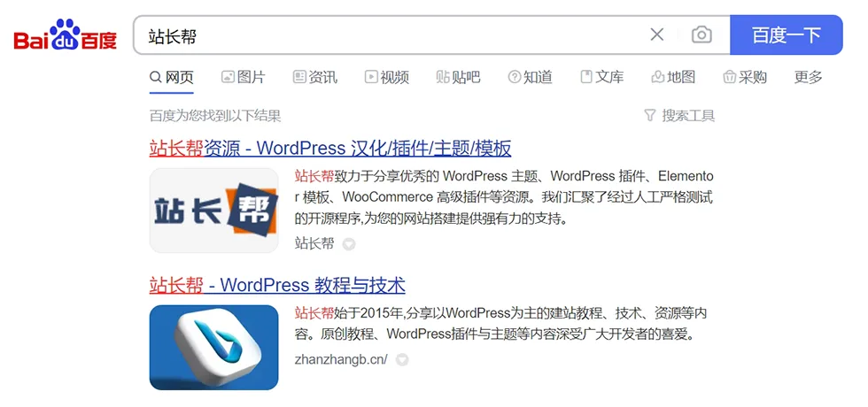Open result 站长帮资源 - WordPress 汉化/插件/主题/模板
The width and height of the screenshot is (868, 407).
point(330,149)
